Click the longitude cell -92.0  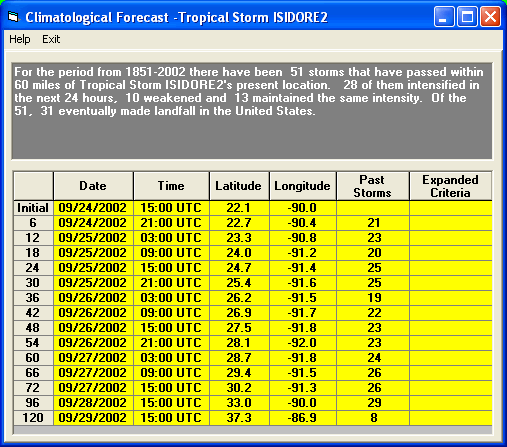[x=303, y=343]
